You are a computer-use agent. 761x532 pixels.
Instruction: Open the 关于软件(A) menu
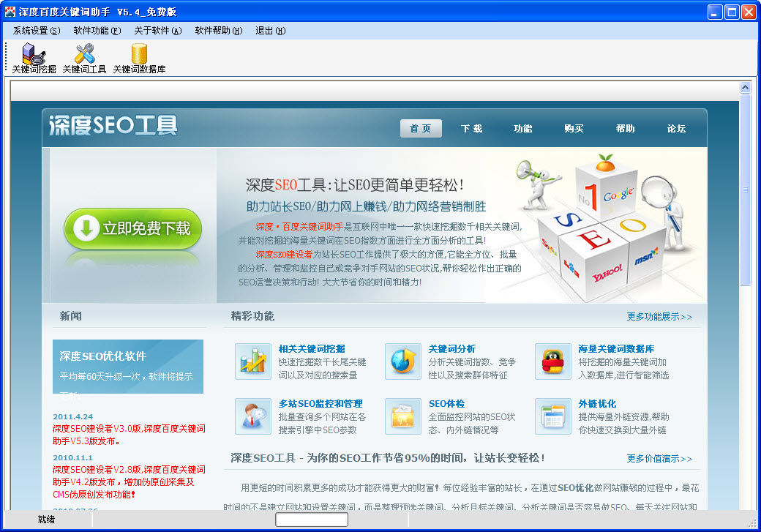pos(158,31)
